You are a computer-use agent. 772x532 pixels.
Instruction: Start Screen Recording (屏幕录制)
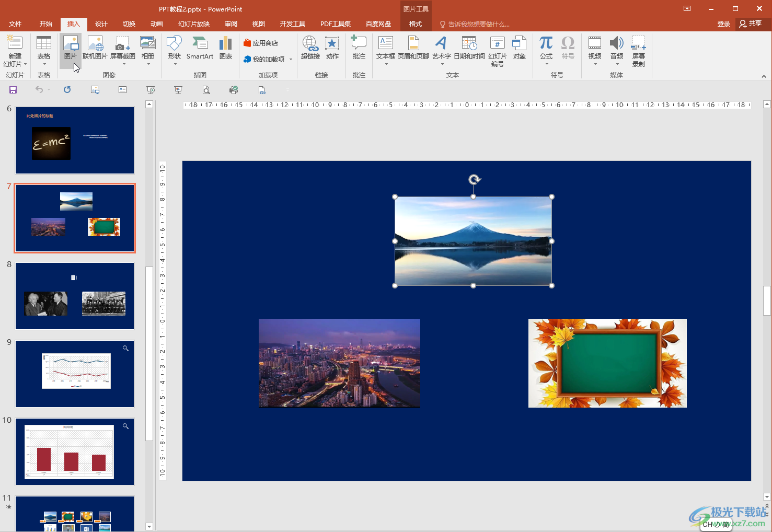pyautogui.click(x=639, y=51)
